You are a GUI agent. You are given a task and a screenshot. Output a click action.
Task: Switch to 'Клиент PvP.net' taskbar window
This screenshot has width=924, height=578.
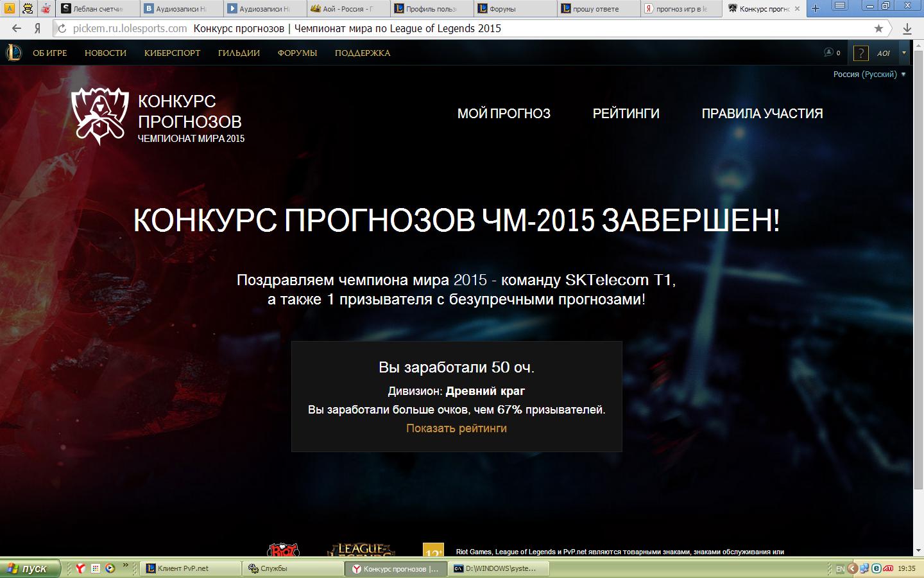point(191,568)
